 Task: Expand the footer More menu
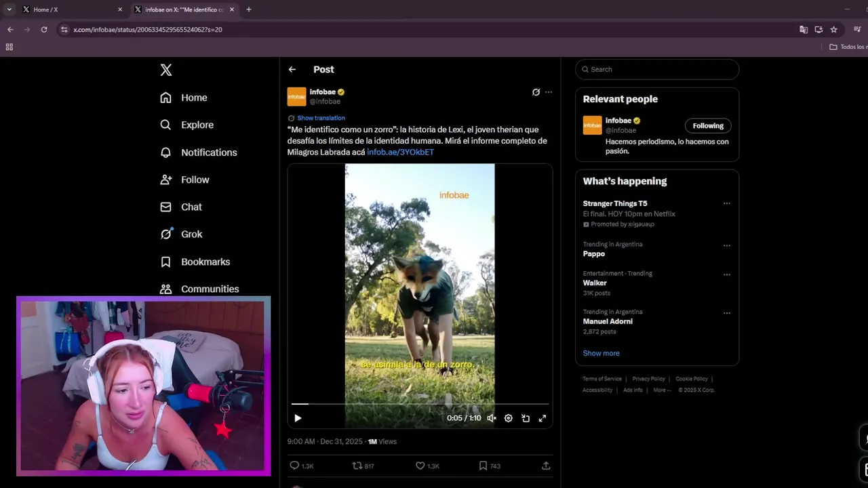662,390
